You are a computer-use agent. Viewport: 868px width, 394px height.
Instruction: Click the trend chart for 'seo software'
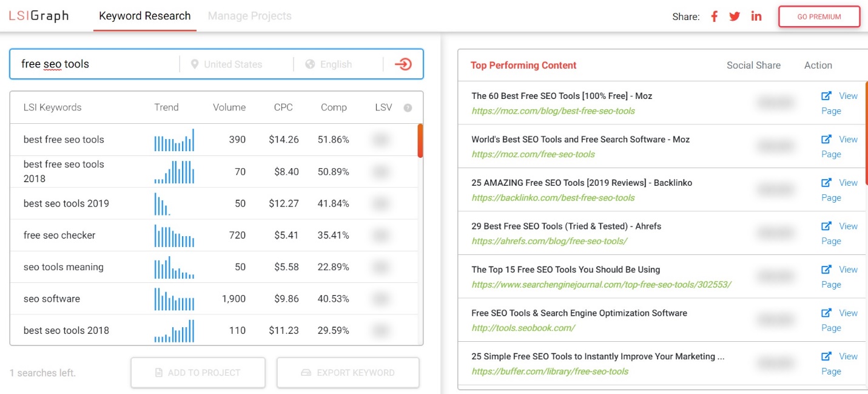(x=174, y=299)
